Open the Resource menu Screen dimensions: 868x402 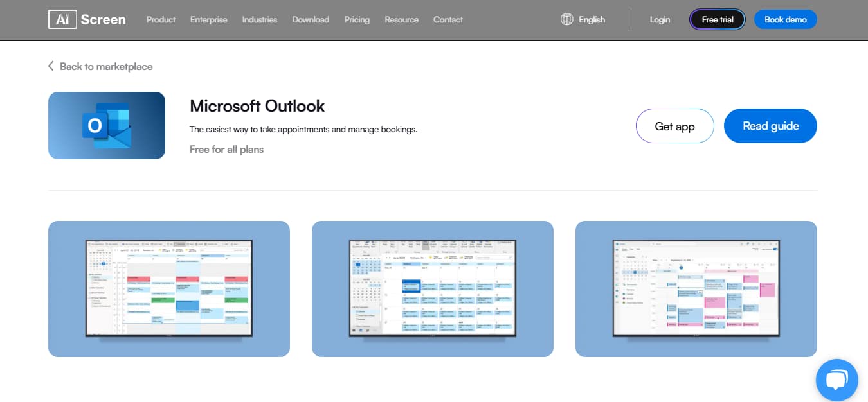click(x=401, y=19)
